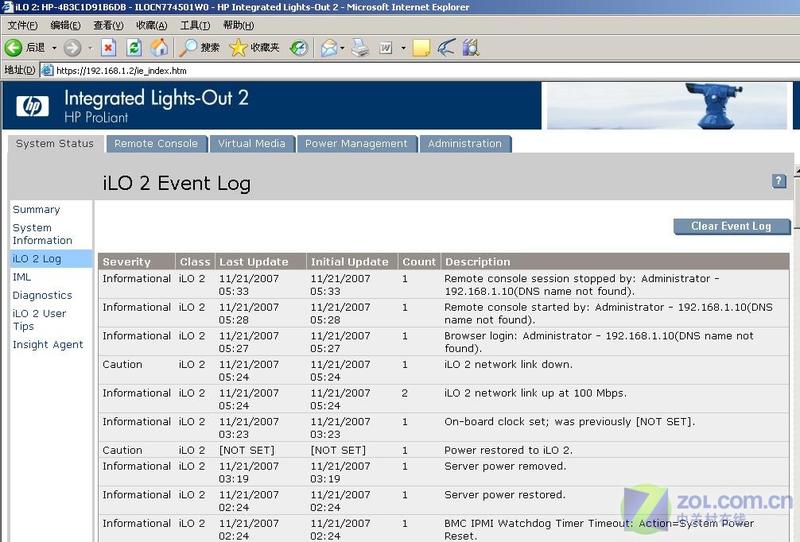Open the Summary sidebar link

pos(36,209)
